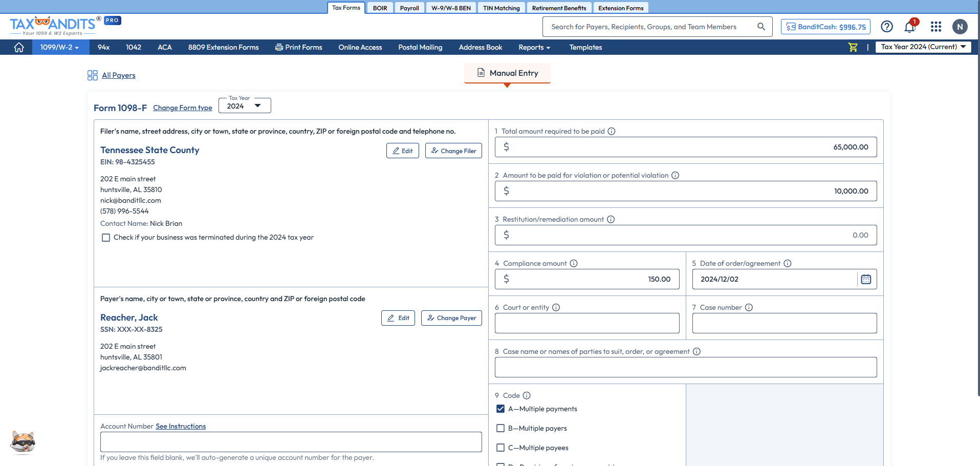
Task: Edit the filer Tennessee State County
Action: (402, 151)
